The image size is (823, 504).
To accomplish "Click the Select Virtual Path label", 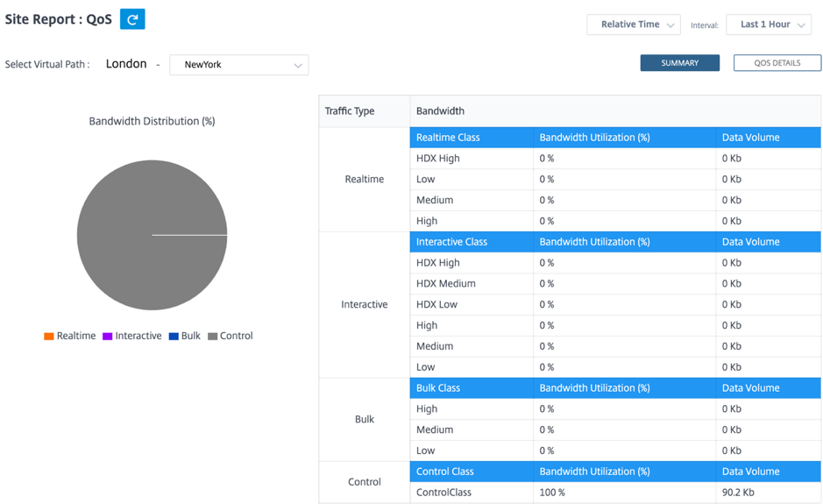I will (x=47, y=65).
